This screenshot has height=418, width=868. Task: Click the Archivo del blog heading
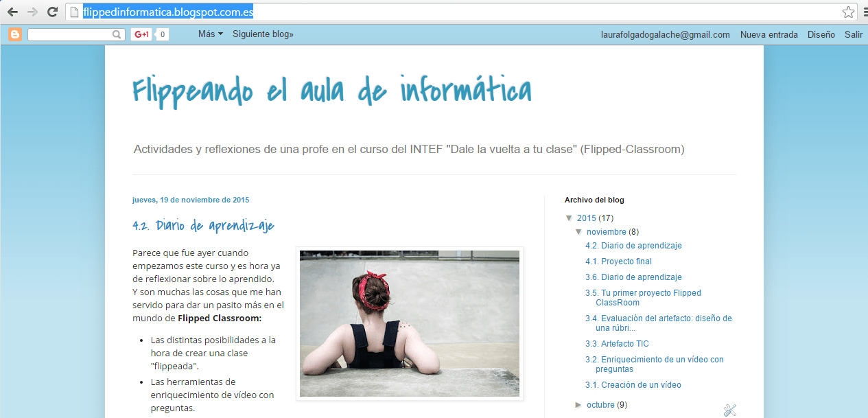594,200
